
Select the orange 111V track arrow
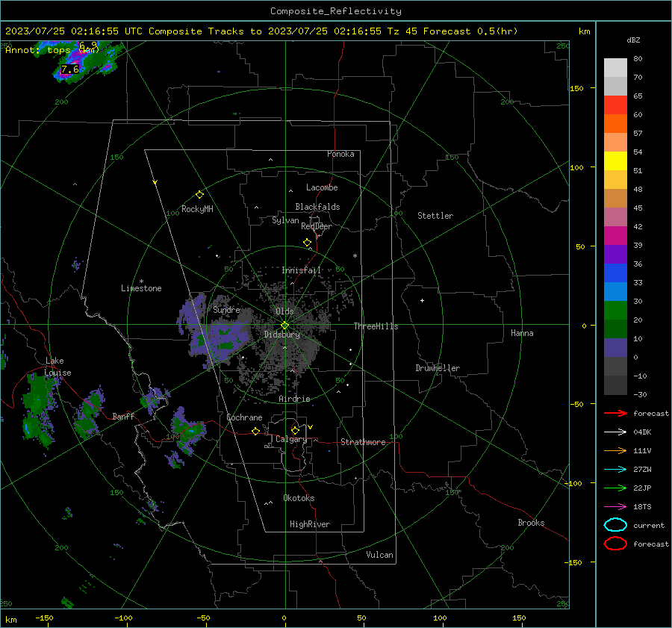point(615,450)
